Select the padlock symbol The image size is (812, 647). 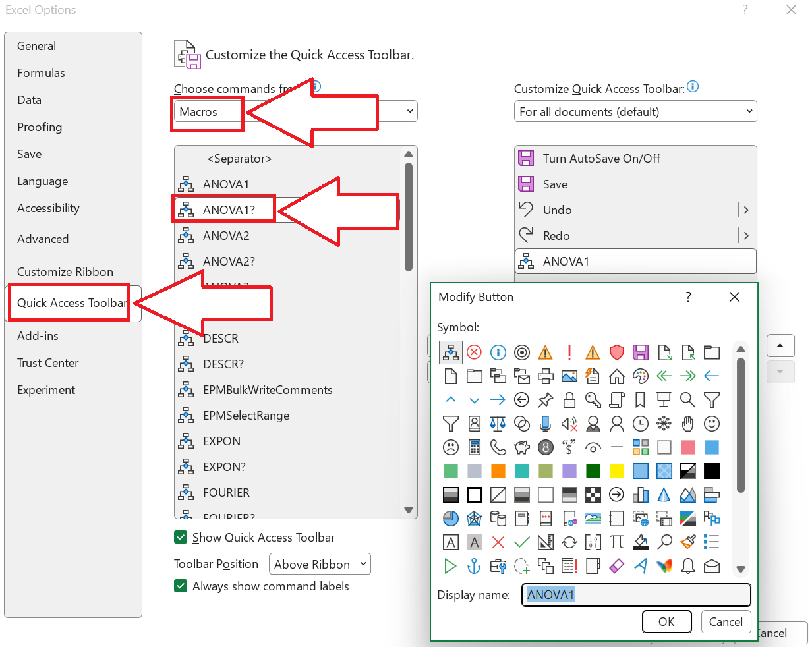[569, 400]
